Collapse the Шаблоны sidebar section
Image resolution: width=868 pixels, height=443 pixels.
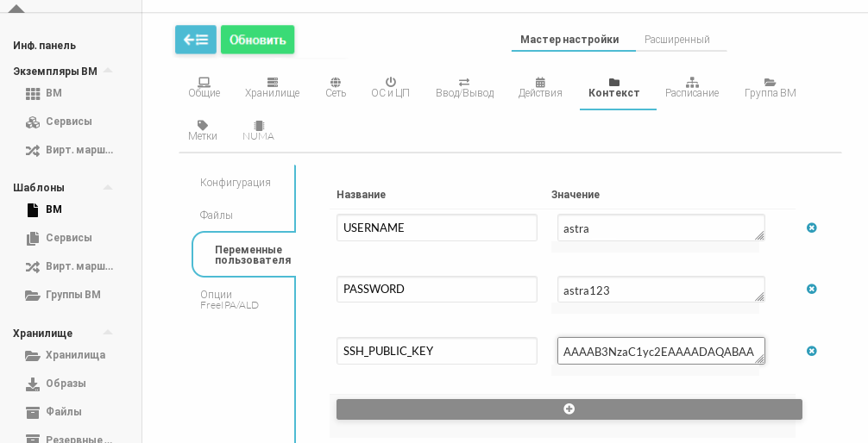point(108,187)
